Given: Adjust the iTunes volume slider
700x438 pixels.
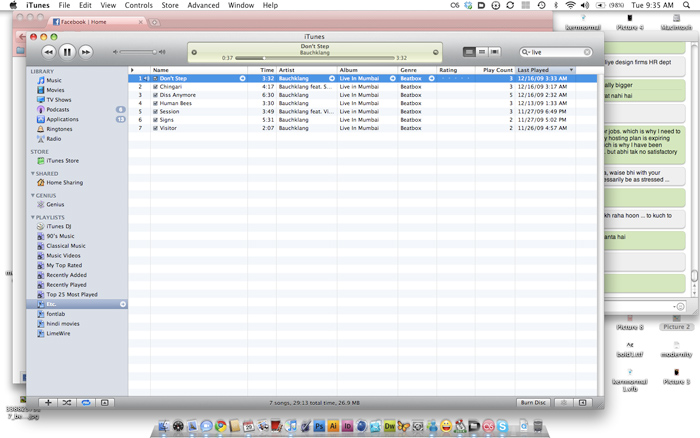Looking at the screenshot, I should [x=138, y=52].
